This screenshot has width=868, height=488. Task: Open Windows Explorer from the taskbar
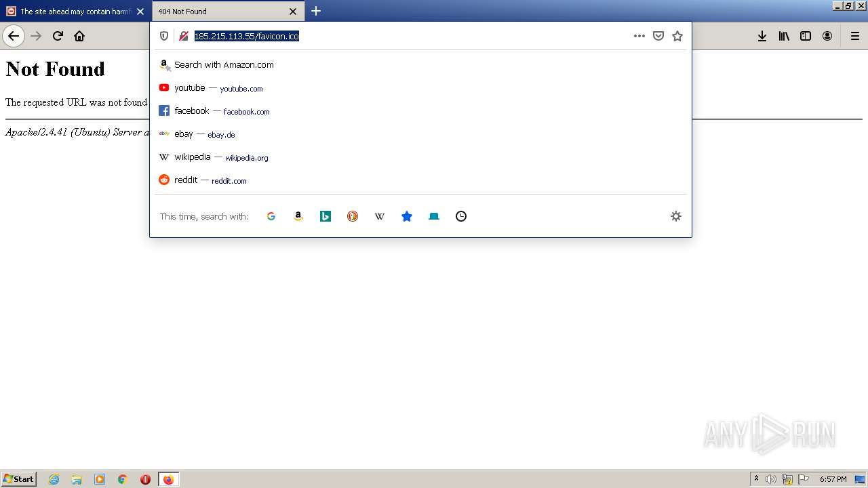pyautogui.click(x=77, y=479)
